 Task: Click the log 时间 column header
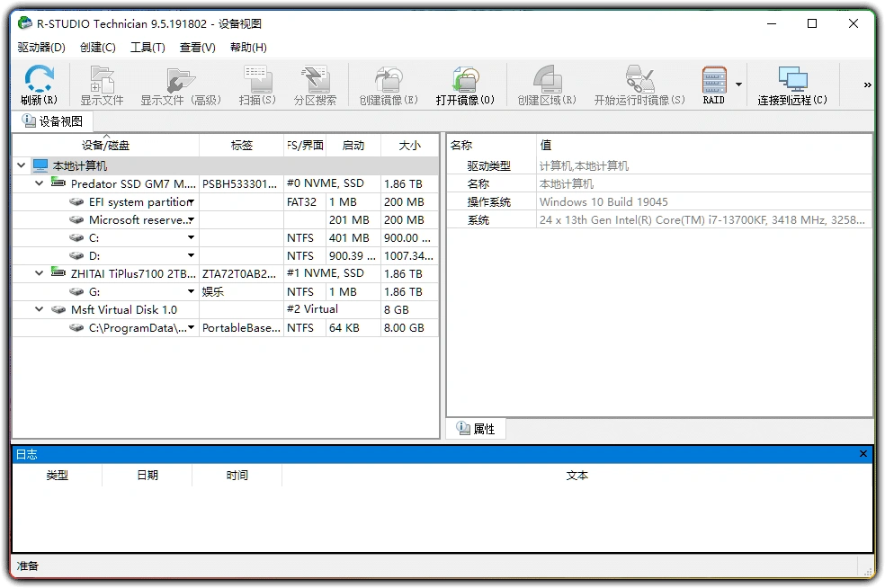[x=237, y=475]
